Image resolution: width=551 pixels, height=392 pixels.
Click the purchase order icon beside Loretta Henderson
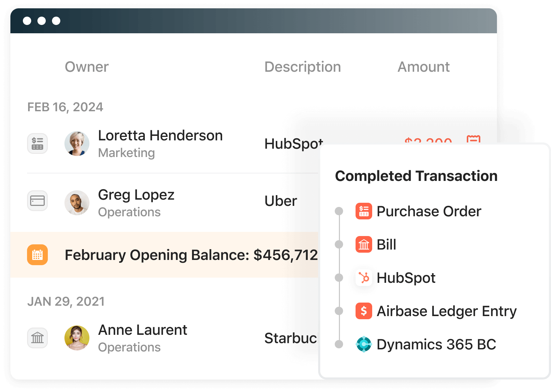pos(37,143)
